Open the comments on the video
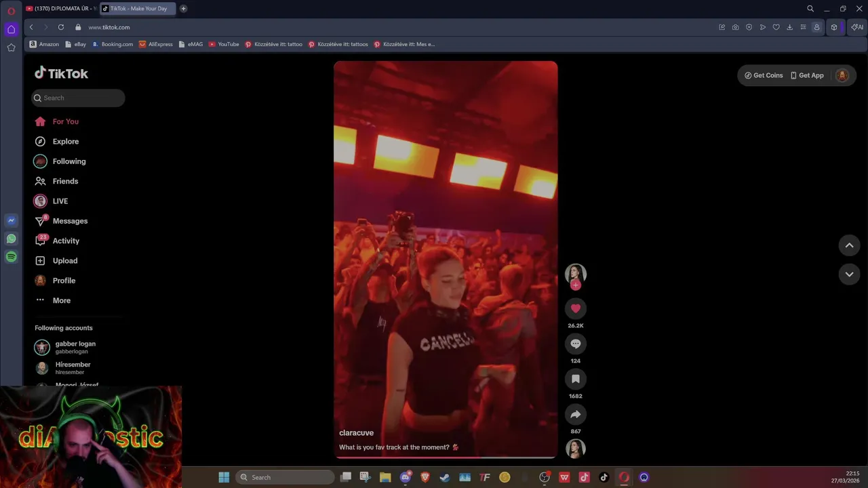 coord(576,344)
